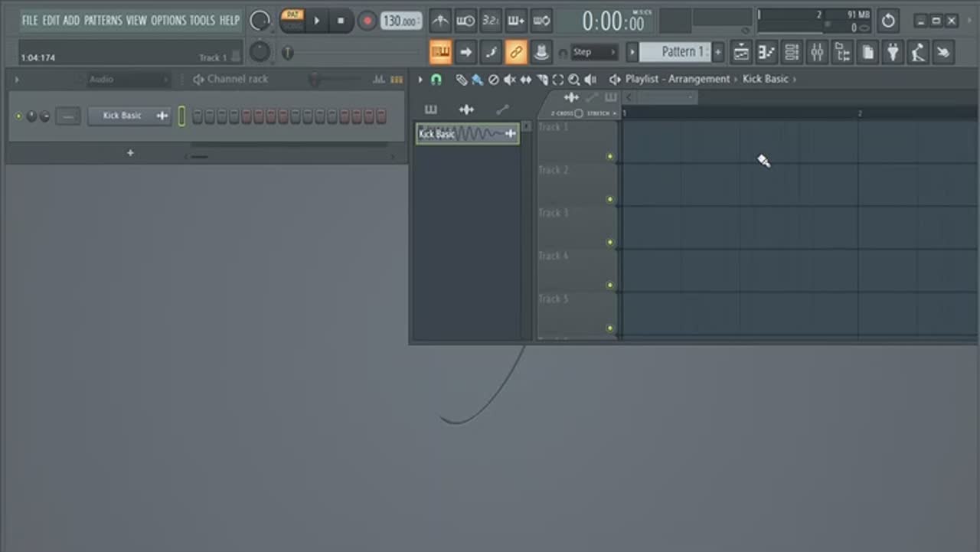The image size is (980, 552).
Task: Click the Kick Basic channel button
Action: [122, 116]
